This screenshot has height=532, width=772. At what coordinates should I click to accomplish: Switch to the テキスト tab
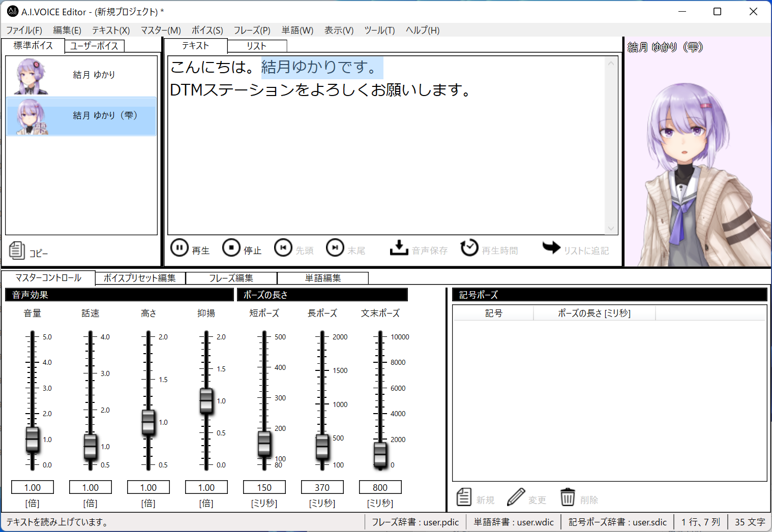coord(196,45)
